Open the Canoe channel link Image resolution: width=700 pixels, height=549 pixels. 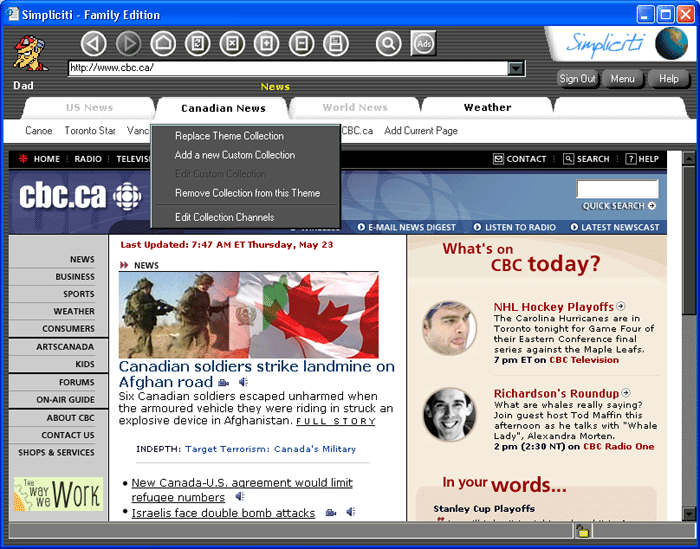(x=38, y=131)
